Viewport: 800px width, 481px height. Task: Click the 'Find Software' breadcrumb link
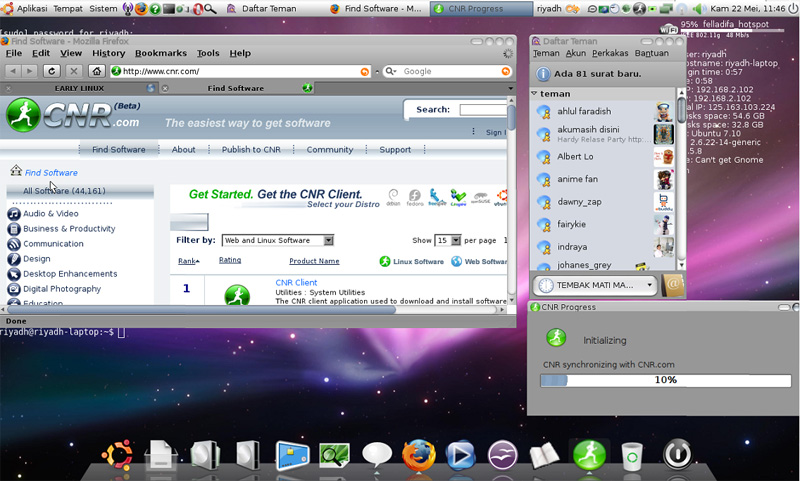tap(51, 173)
